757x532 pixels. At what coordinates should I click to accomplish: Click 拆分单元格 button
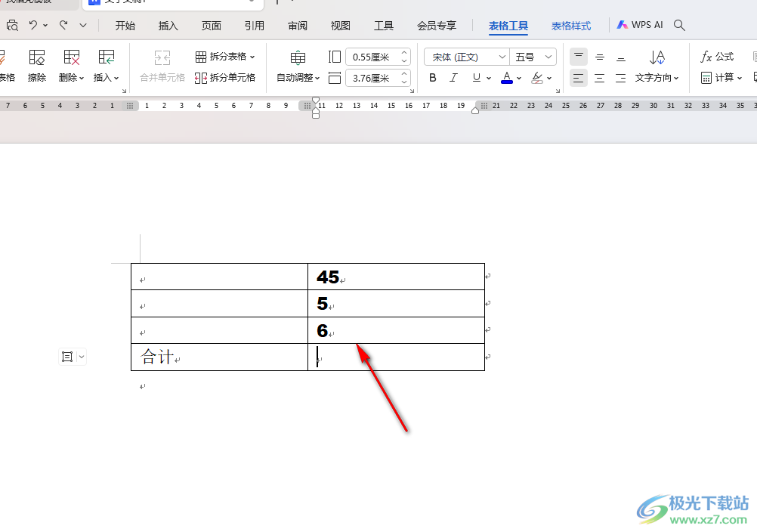tap(225, 78)
